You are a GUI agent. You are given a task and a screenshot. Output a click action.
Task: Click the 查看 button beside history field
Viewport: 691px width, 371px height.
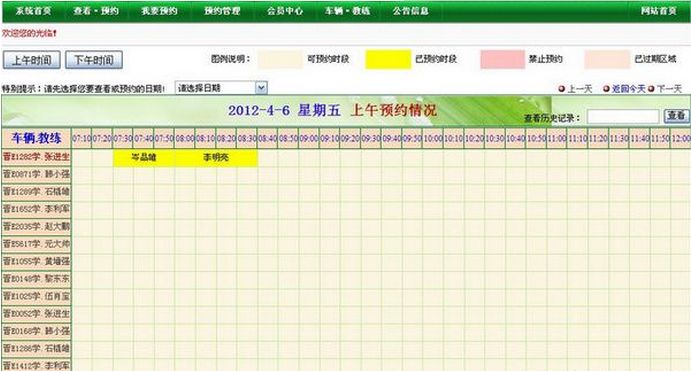(x=676, y=116)
